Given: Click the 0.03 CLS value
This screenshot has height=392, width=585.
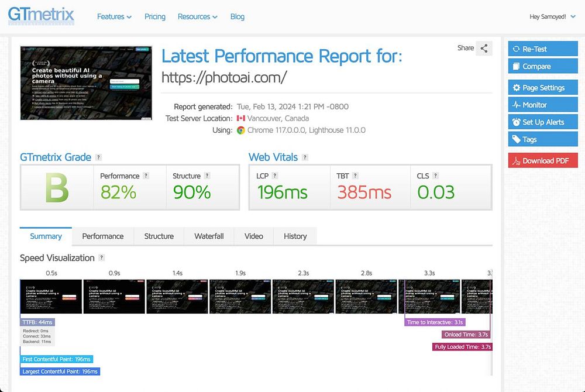Looking at the screenshot, I should 436,192.
